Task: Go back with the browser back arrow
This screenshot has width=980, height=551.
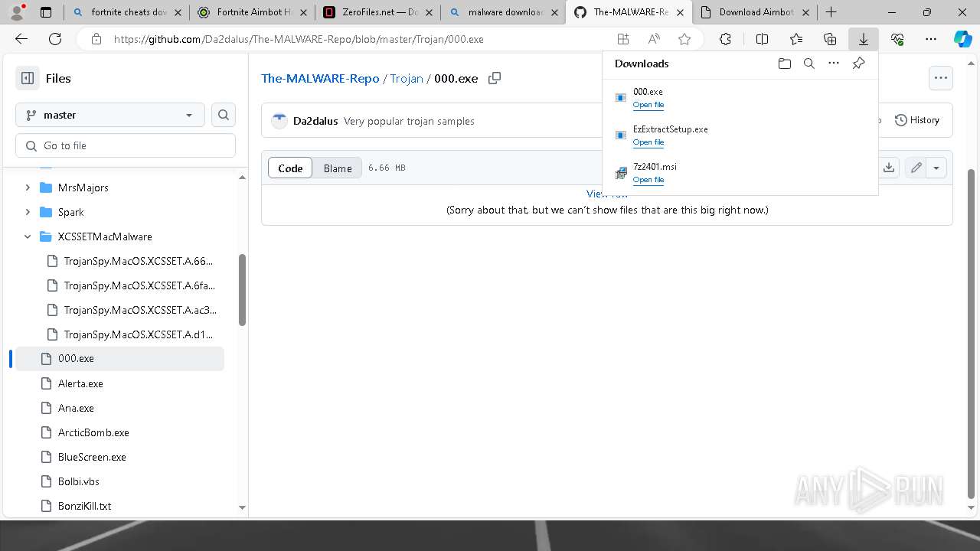Action: pos(21,39)
